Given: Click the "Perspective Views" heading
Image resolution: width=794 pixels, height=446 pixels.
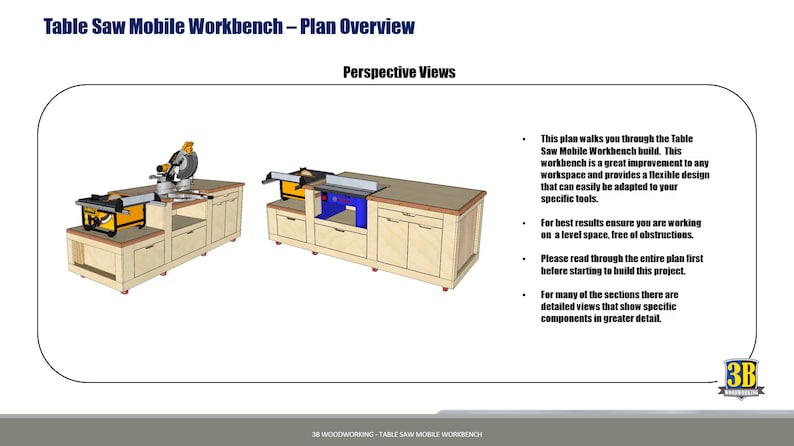Looking at the screenshot, I should pyautogui.click(x=399, y=72).
